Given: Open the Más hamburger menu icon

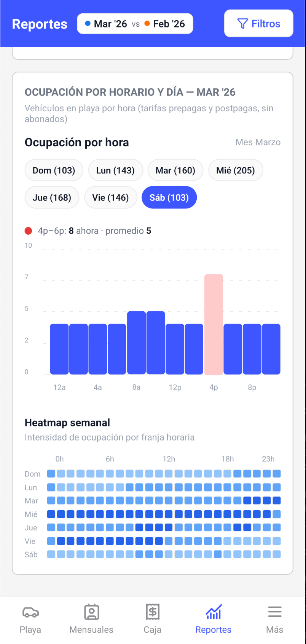Looking at the screenshot, I should (274, 612).
